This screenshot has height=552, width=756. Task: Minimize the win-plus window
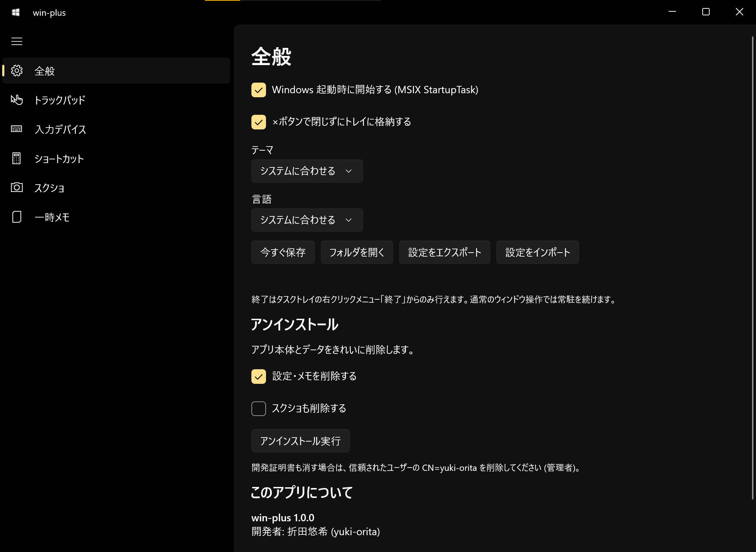tap(672, 12)
